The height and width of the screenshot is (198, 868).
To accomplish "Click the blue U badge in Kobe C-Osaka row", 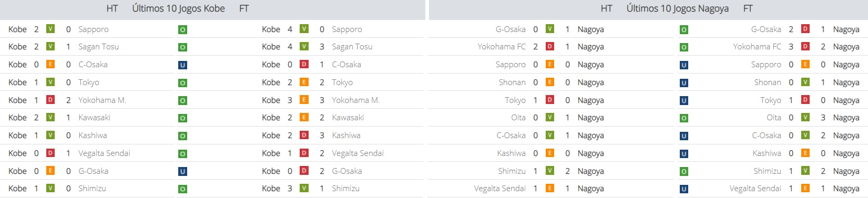I will tap(182, 65).
